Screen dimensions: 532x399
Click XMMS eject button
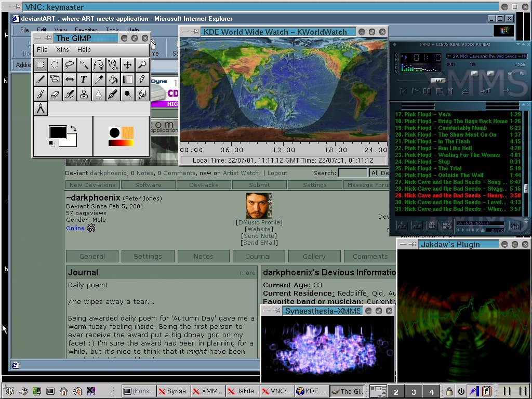465,91
